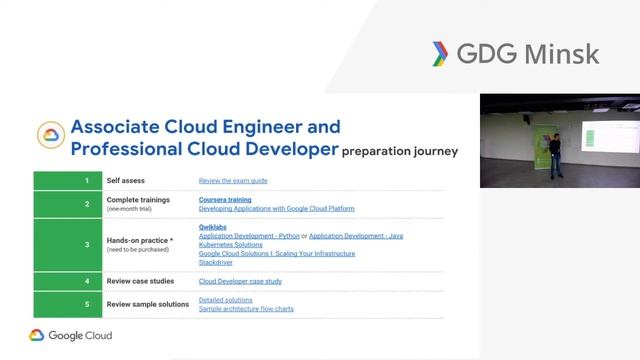Open the Qwiklabs link

[212, 227]
